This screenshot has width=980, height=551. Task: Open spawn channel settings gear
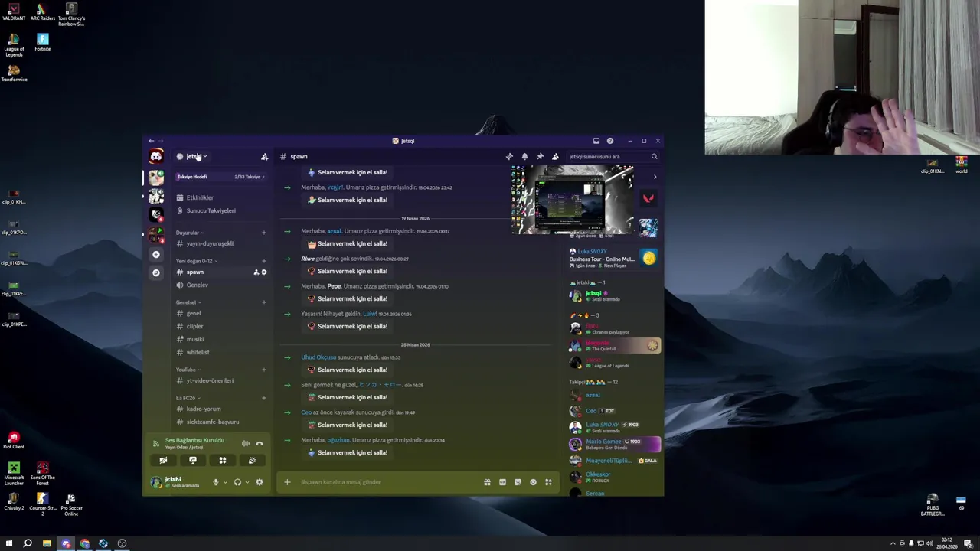264,272
